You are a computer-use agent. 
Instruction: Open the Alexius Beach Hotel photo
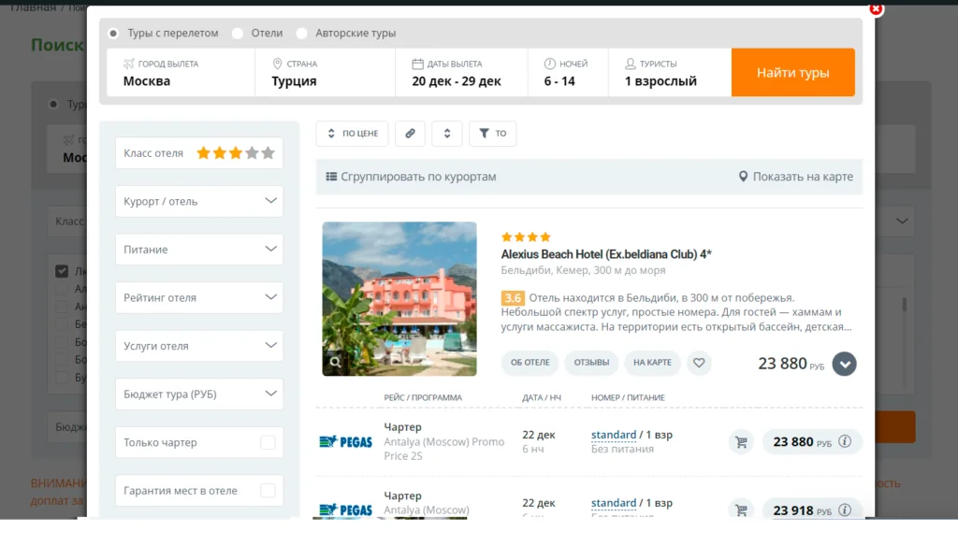[399, 298]
